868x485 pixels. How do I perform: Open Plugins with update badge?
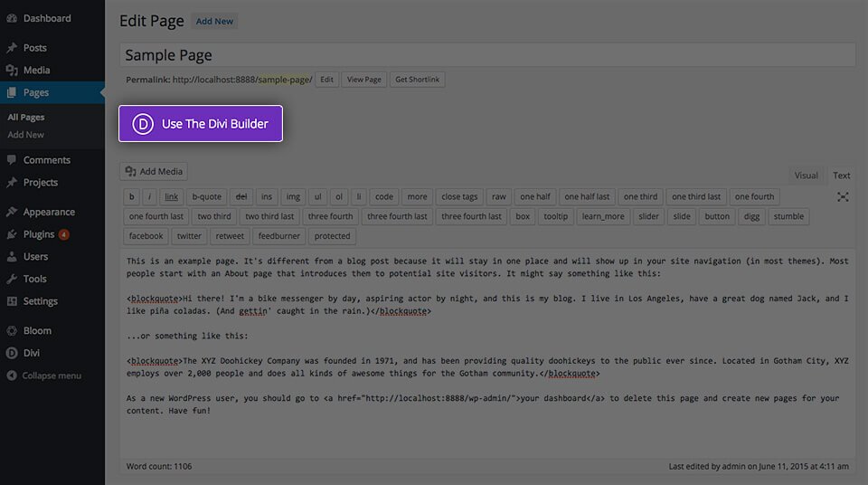[46, 234]
